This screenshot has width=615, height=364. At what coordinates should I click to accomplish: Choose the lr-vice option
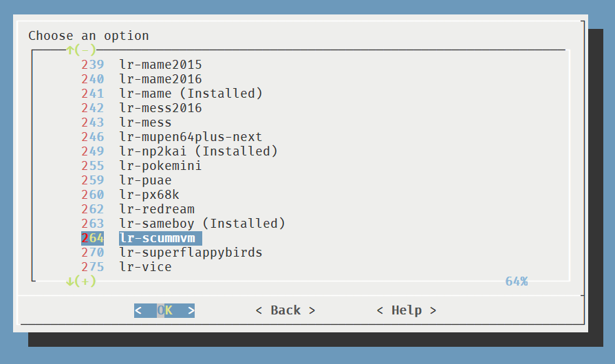(145, 267)
